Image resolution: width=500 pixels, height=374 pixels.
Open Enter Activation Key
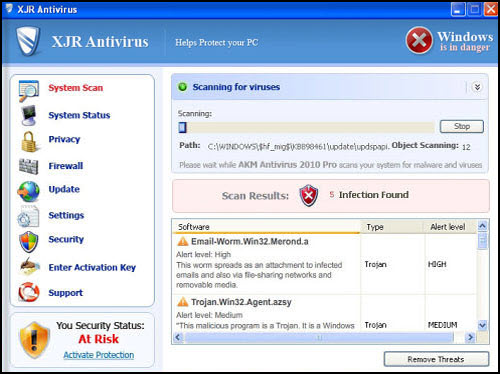92,267
